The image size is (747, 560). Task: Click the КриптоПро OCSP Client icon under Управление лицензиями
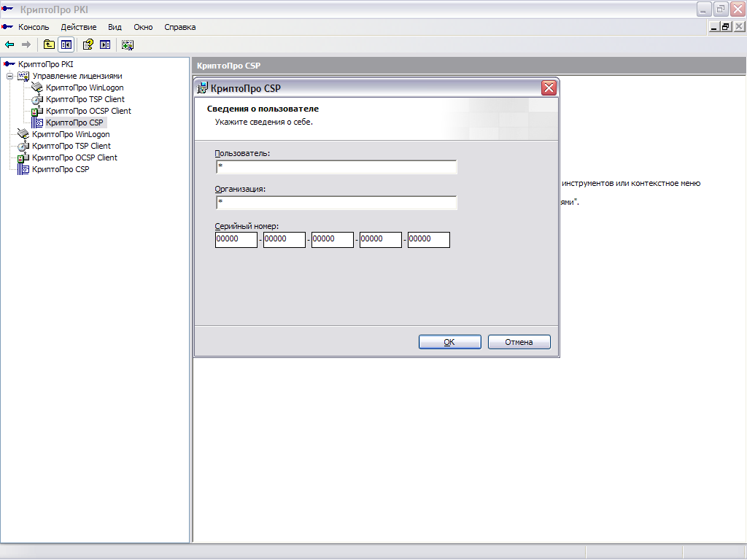pyautogui.click(x=37, y=111)
